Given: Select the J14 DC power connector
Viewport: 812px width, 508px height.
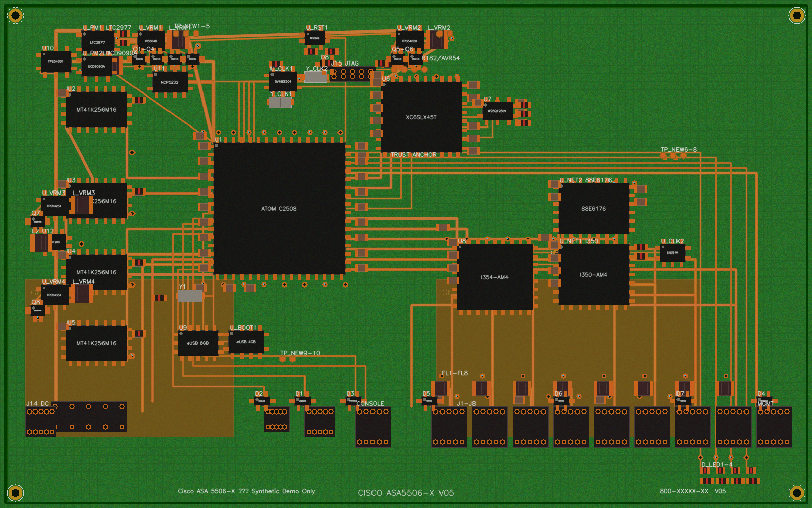Looking at the screenshot, I should coord(41,422).
